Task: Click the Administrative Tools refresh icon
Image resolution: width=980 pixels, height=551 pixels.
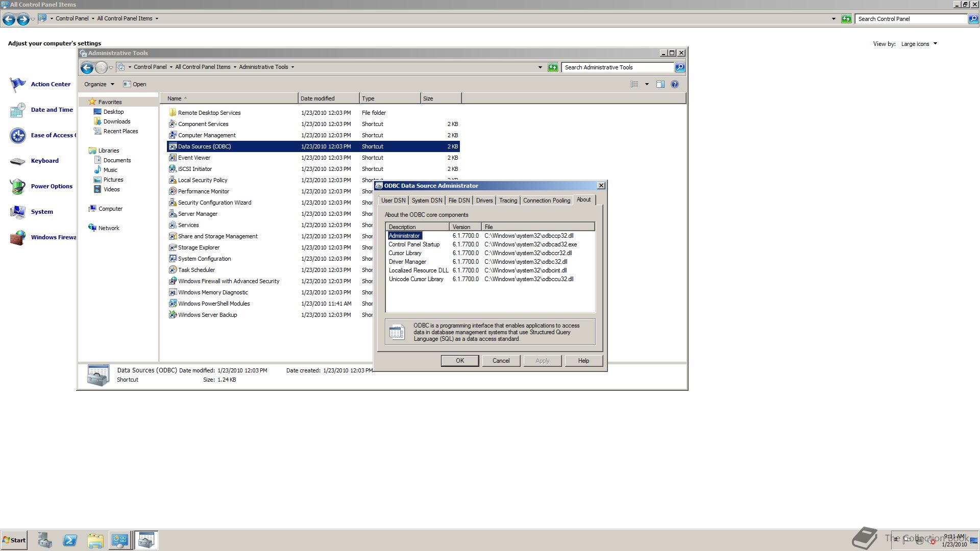Action: 553,67
